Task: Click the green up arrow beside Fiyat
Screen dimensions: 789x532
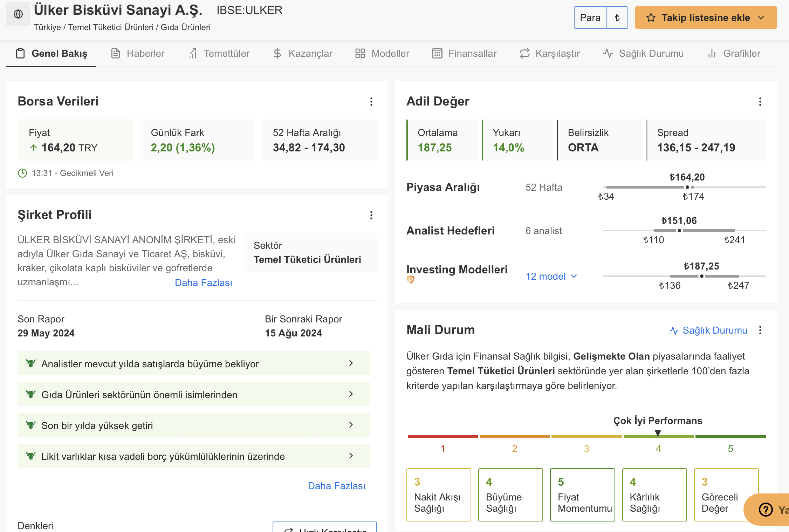Action: [34, 148]
